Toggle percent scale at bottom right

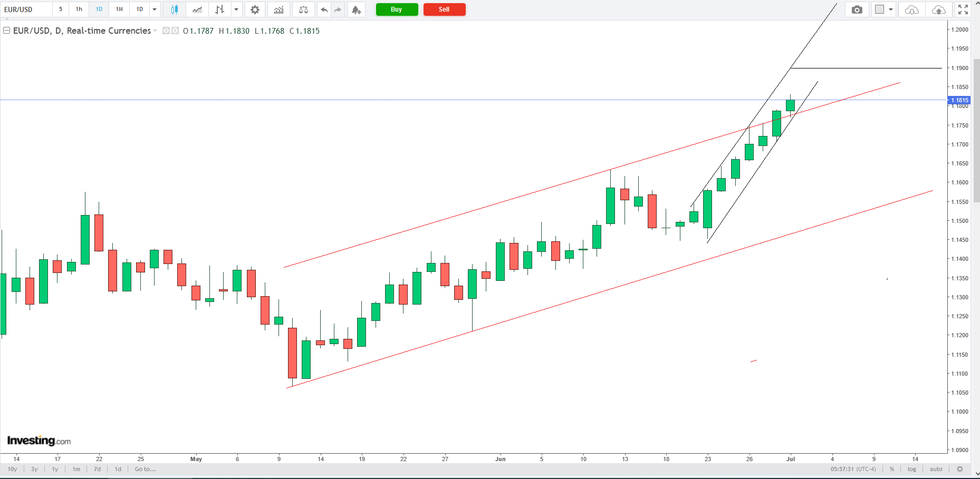pos(892,469)
